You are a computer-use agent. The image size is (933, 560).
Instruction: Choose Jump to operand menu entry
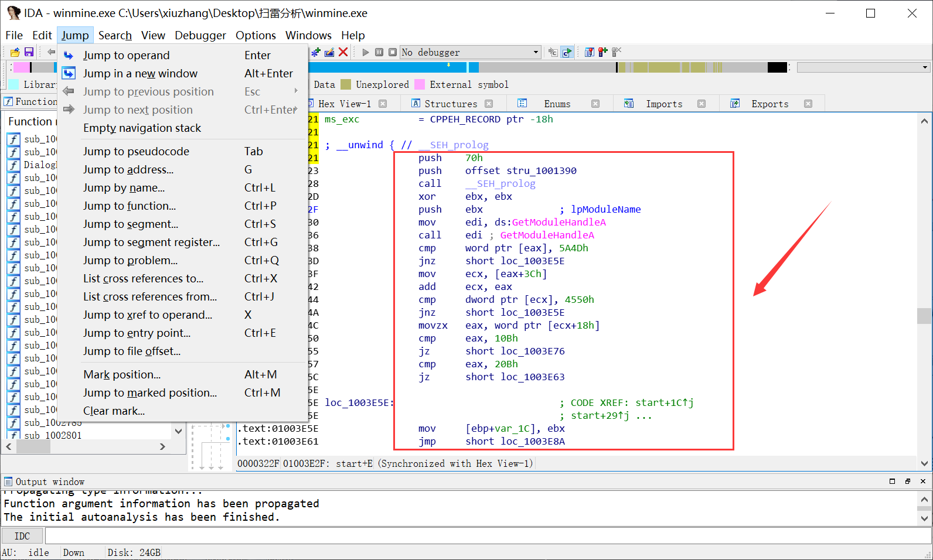(183, 55)
